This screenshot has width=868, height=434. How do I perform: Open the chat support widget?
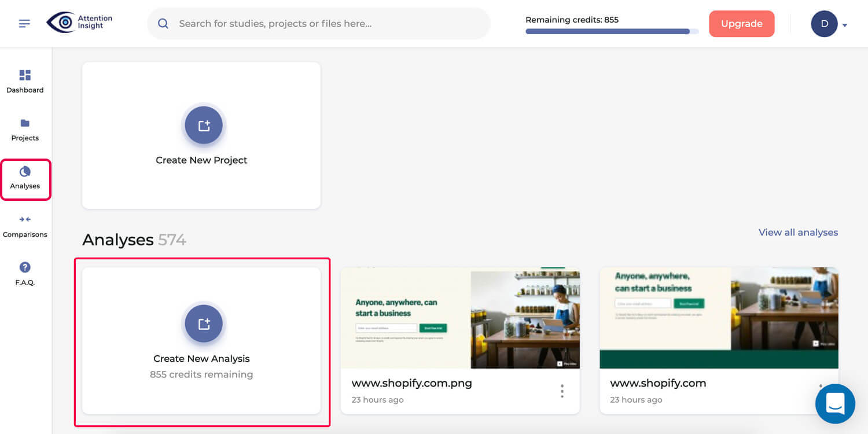[835, 403]
